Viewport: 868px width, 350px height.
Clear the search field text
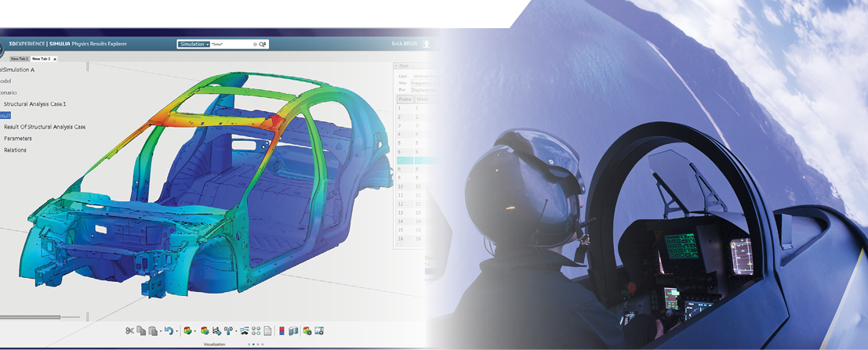pos(255,44)
